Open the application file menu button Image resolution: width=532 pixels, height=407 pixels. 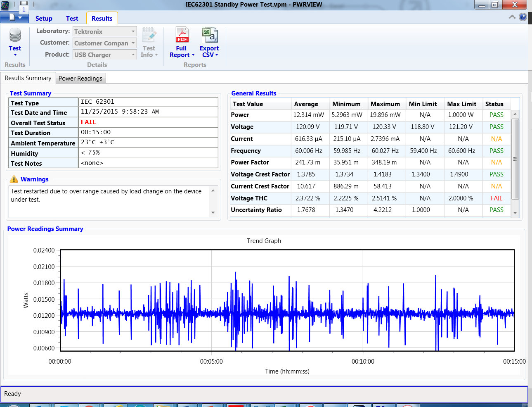point(14,17)
